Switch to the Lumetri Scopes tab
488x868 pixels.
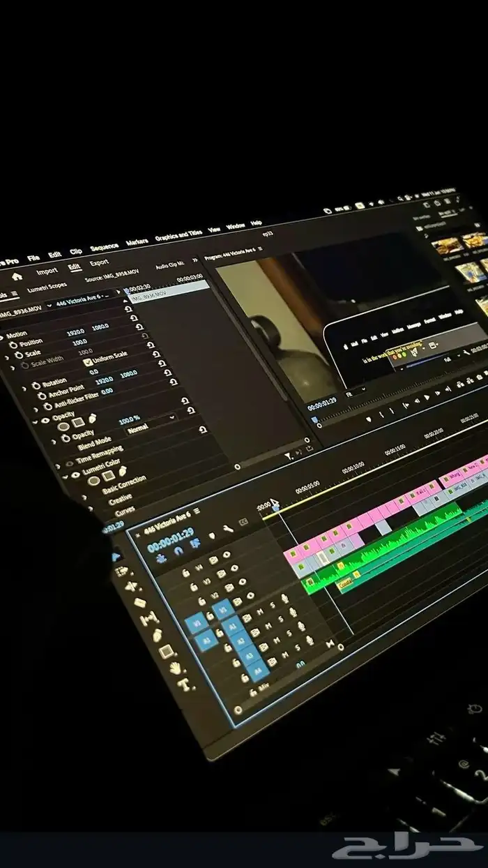pos(46,289)
